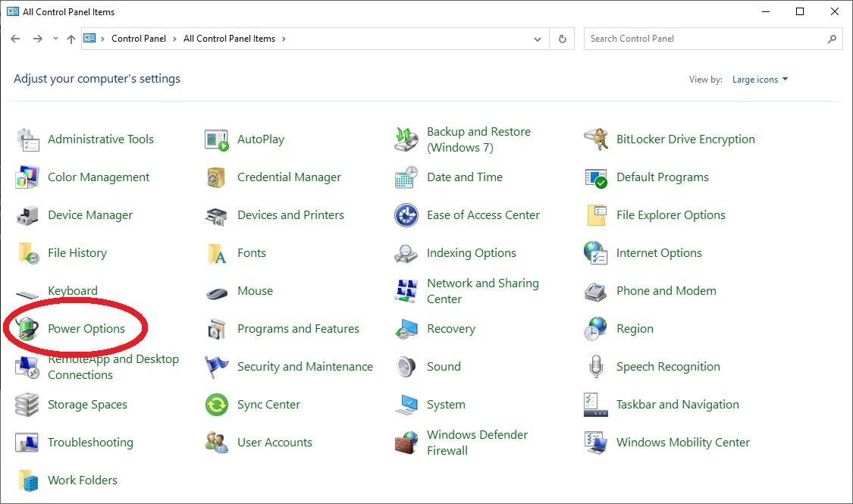The image size is (853, 504).
Task: Click the Control Panel icon in address bar
Action: 89,38
